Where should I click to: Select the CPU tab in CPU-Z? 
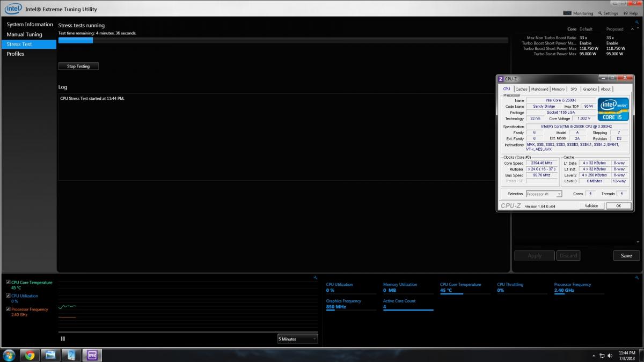pos(507,89)
